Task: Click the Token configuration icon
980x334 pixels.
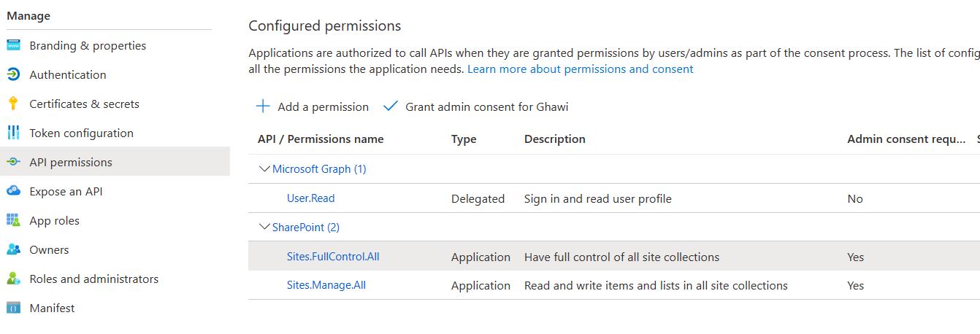Action: 13,133
